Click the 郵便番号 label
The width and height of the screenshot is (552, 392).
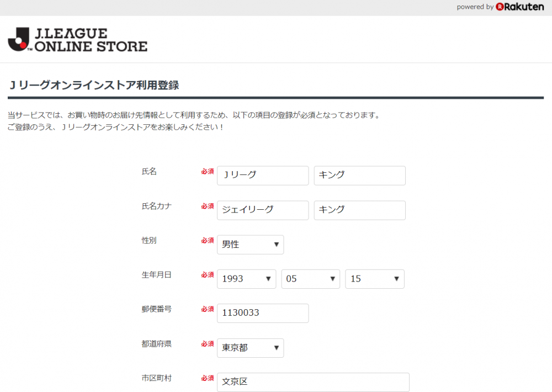click(x=157, y=309)
